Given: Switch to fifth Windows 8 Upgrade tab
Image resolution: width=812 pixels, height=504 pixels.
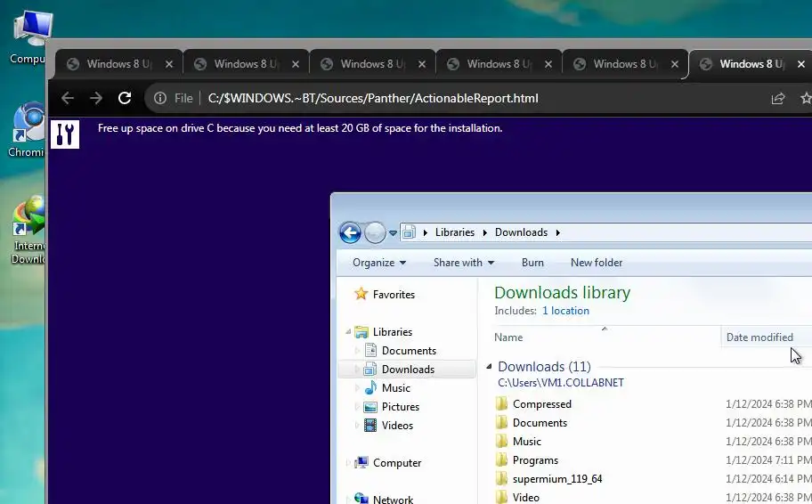Looking at the screenshot, I should [x=625, y=64].
